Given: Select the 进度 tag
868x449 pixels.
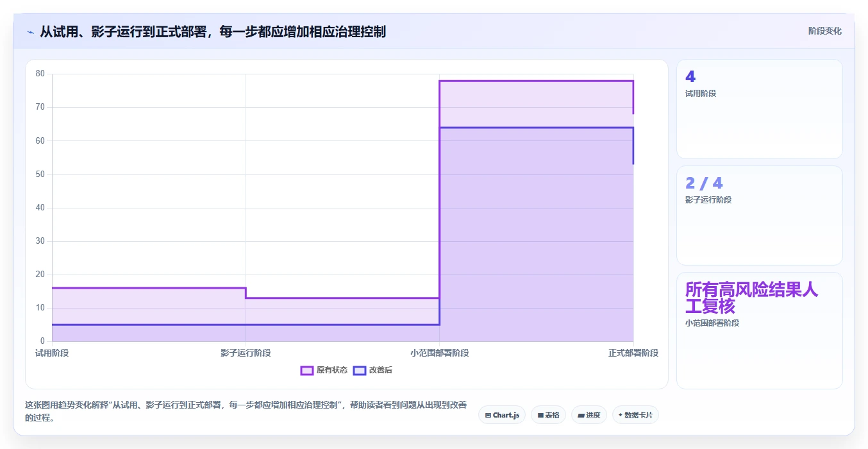Looking at the screenshot, I should 589,415.
